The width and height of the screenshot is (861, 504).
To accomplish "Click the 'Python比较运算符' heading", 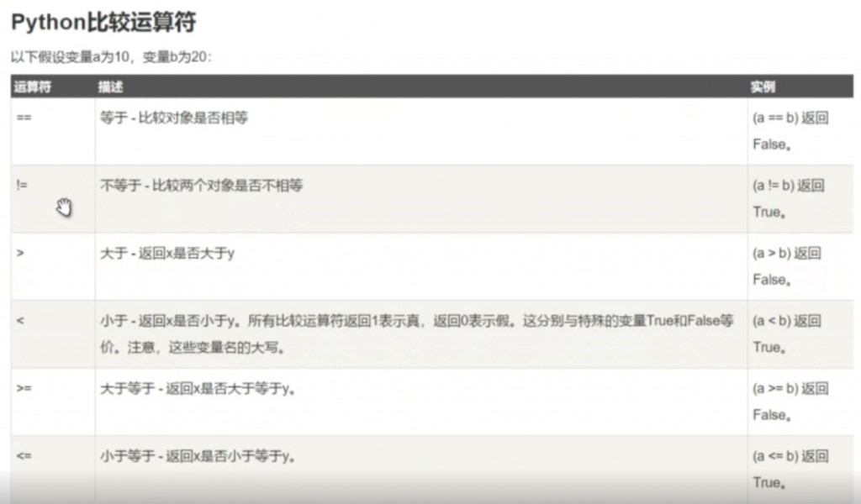I will tap(103, 23).
